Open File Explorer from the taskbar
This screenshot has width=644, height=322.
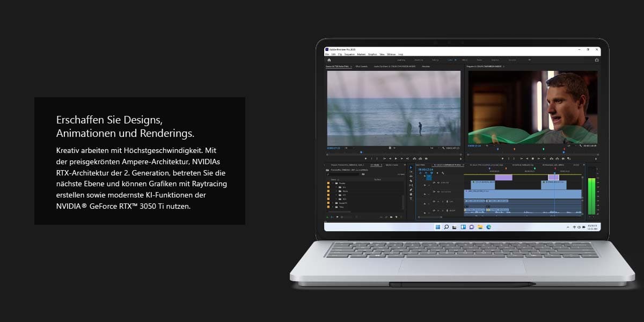480,227
